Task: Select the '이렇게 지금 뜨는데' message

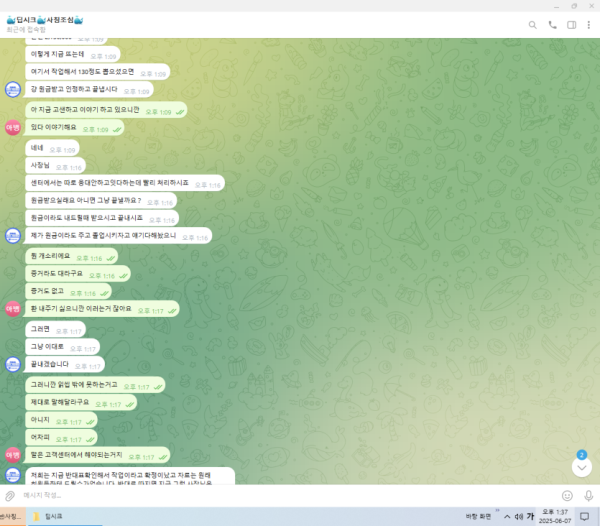Action: [x=73, y=55]
